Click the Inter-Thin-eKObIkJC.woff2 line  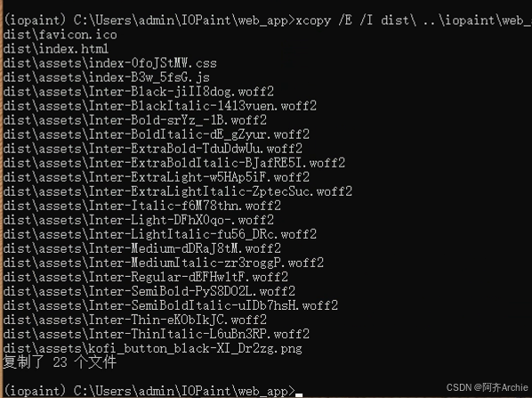click(135, 320)
